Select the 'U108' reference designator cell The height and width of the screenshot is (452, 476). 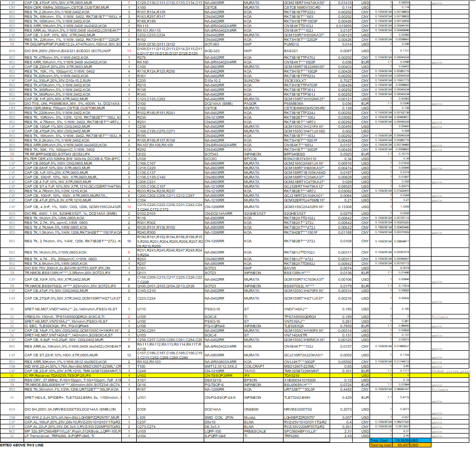170,159
